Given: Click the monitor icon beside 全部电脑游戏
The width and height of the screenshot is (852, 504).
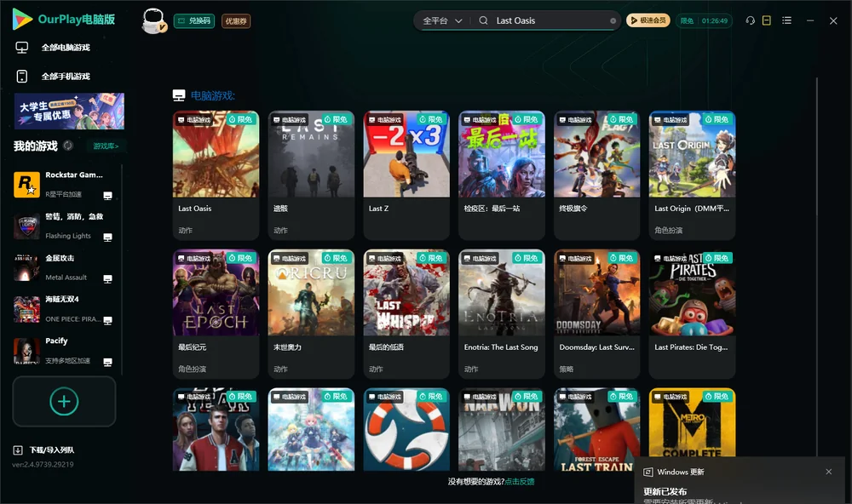Looking at the screenshot, I should click(22, 48).
